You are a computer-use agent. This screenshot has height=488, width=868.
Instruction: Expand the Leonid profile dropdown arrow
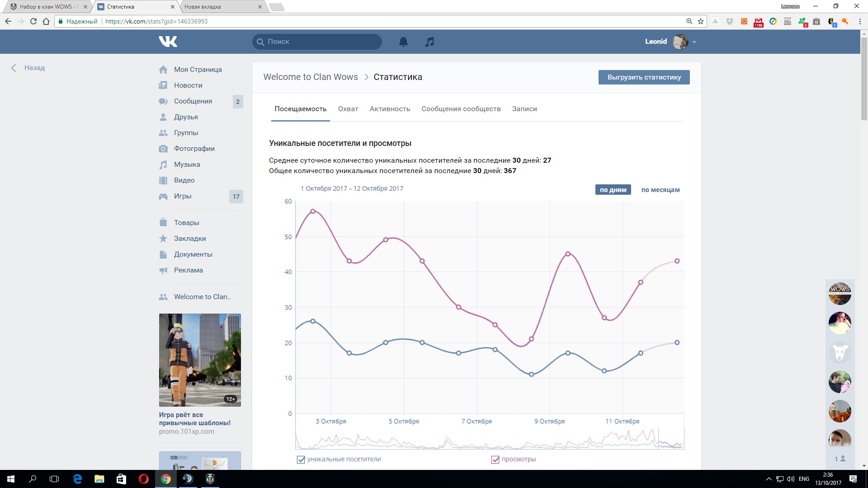(694, 42)
